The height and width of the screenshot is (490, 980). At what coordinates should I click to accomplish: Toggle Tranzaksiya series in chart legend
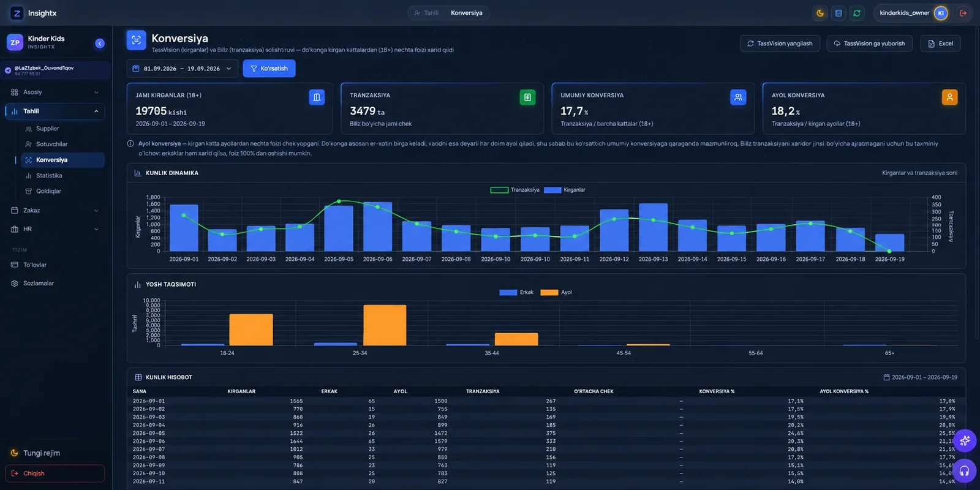[515, 190]
